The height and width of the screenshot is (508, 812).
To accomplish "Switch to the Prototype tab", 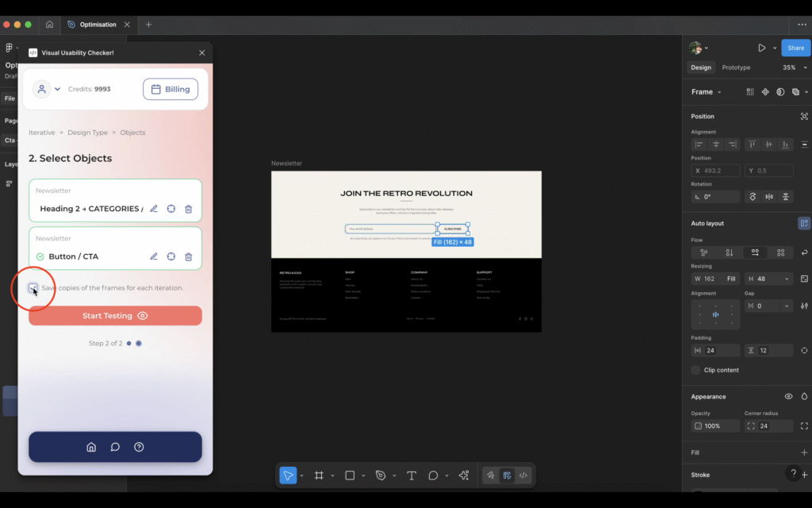I will (736, 67).
